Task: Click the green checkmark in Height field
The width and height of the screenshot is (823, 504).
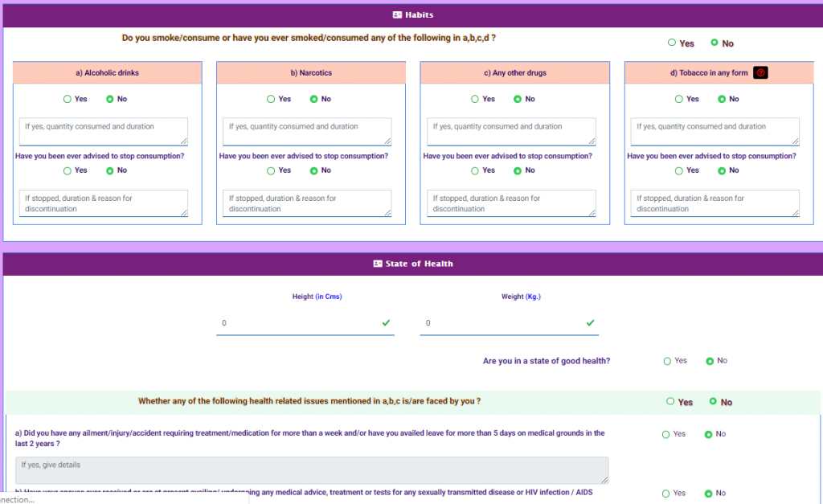Action: pos(386,323)
